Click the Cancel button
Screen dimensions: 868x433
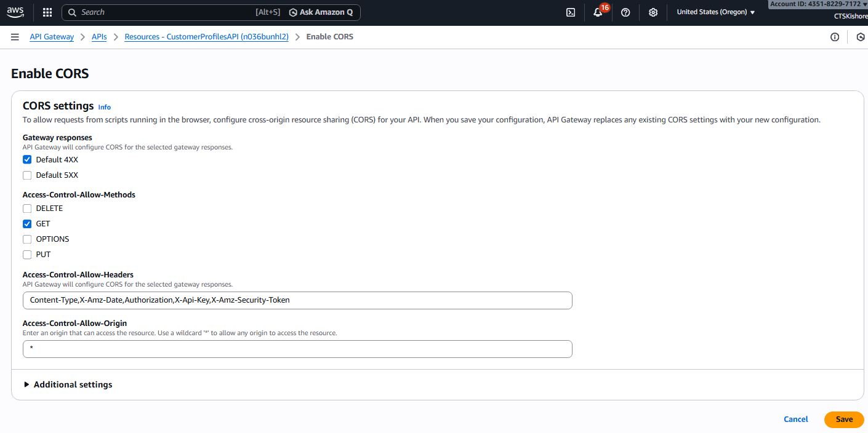(x=795, y=419)
